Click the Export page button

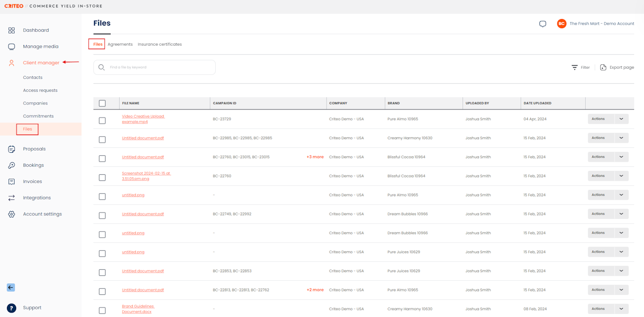point(617,67)
